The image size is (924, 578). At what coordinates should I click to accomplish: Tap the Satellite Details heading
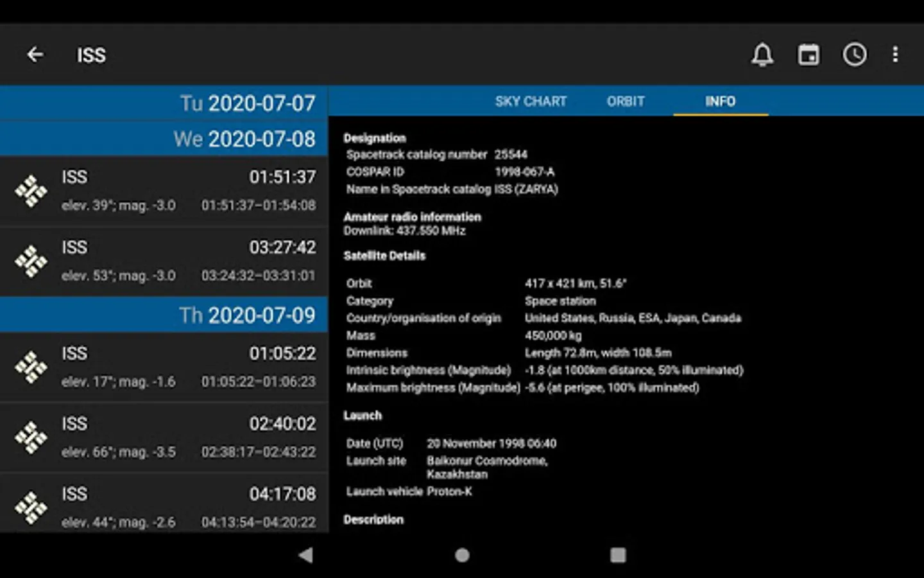coord(384,256)
